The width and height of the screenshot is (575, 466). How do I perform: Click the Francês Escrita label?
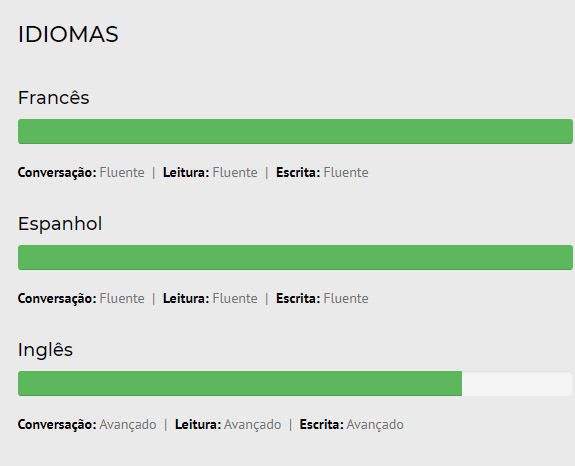coord(298,173)
